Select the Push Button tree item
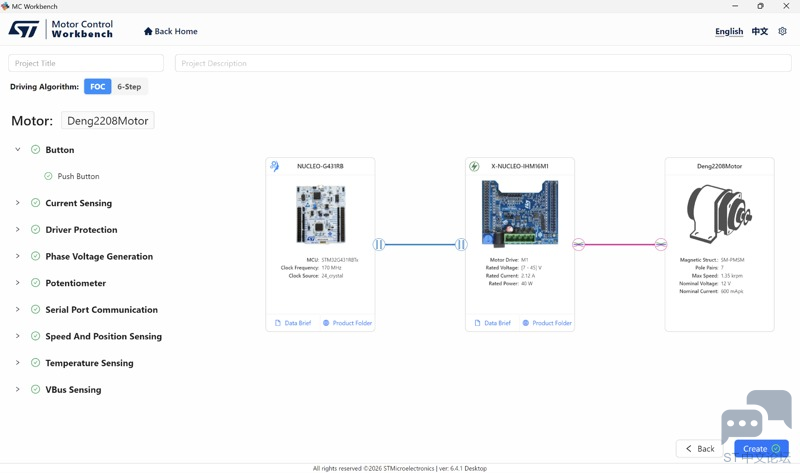The height and width of the screenshot is (473, 800). click(78, 176)
